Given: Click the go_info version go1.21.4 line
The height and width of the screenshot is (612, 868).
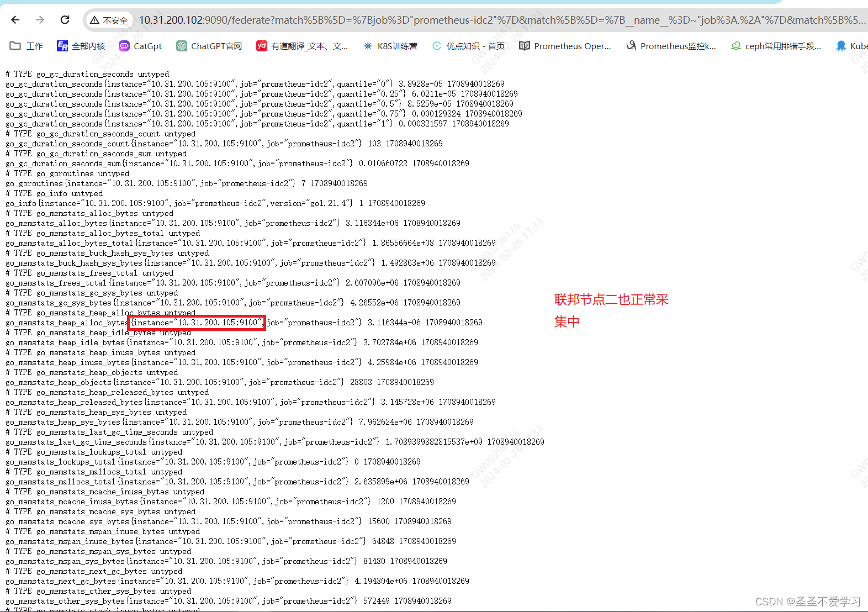Looking at the screenshot, I should [x=215, y=203].
